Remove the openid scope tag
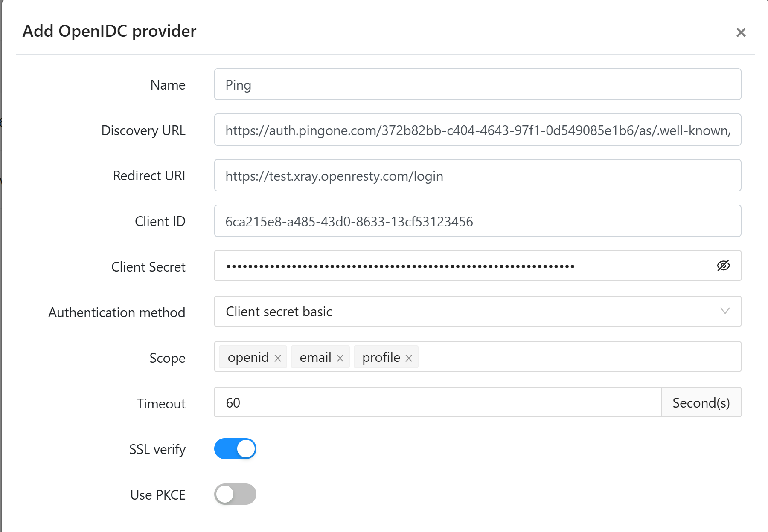This screenshot has width=768, height=532. (278, 358)
